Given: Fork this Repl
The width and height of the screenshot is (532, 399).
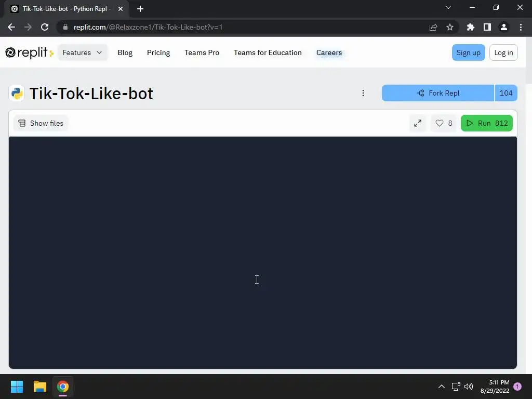Looking at the screenshot, I should [x=438, y=93].
